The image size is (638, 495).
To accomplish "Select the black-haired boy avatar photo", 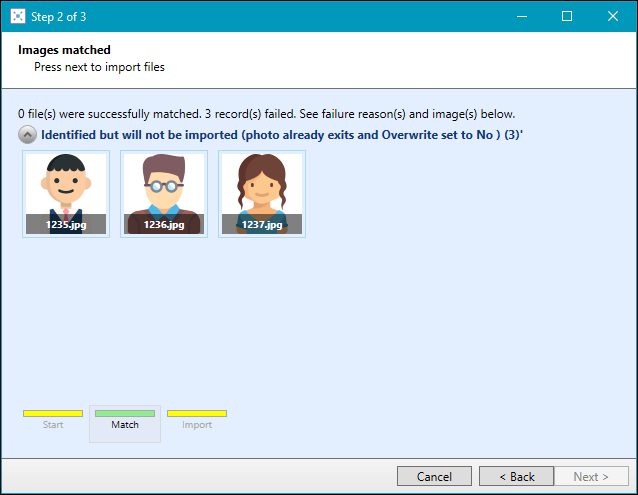I will 66,185.
